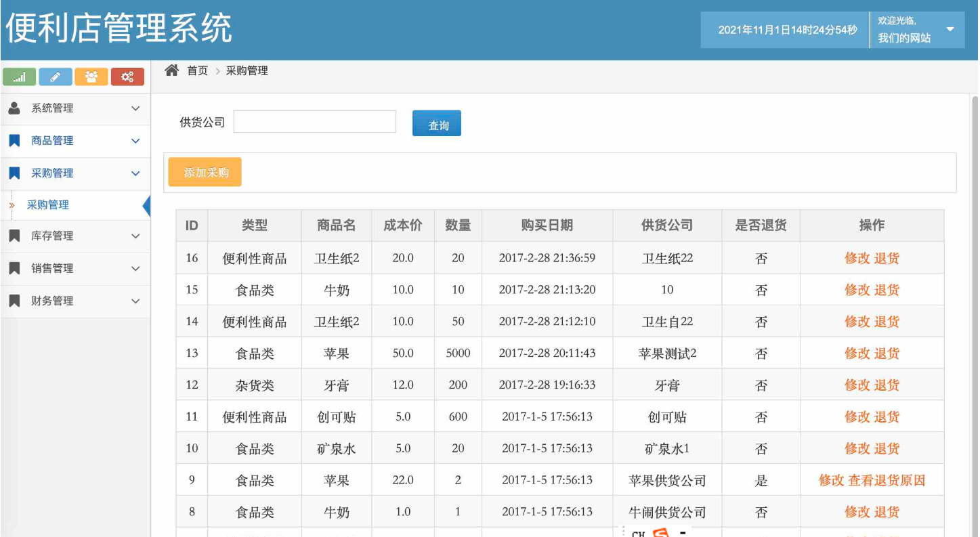Click date cell 2017-2-28 20:11:43
The image size is (980, 537).
547,353
